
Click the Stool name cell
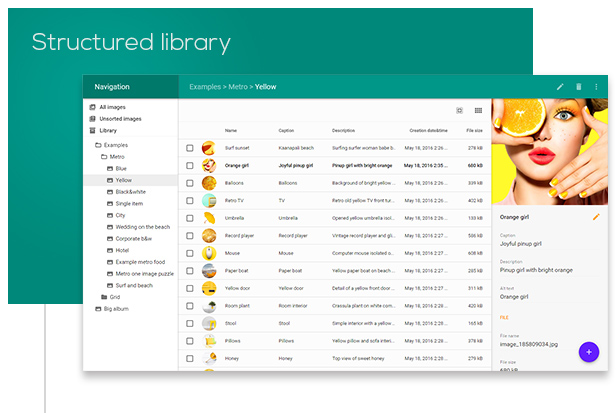coord(231,323)
